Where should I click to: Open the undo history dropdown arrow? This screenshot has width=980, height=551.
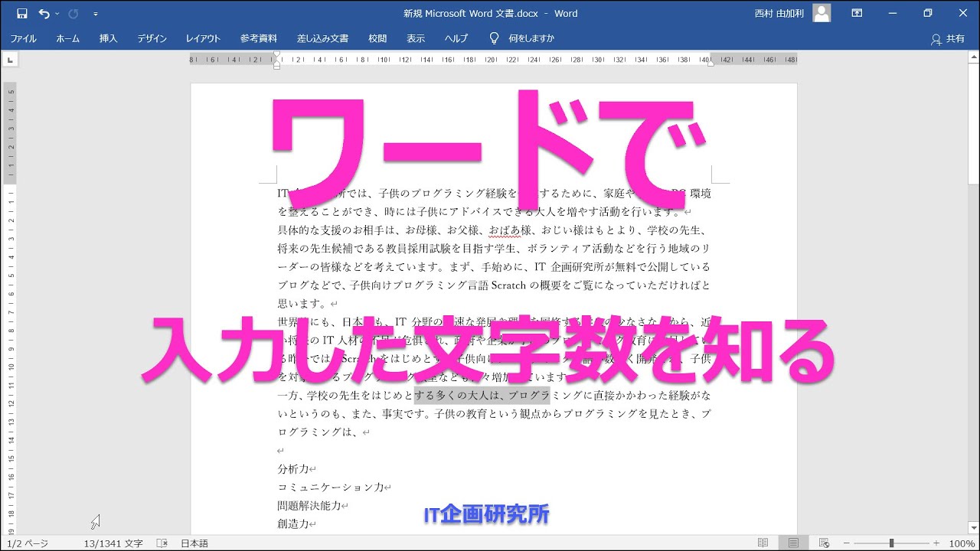pos(57,14)
